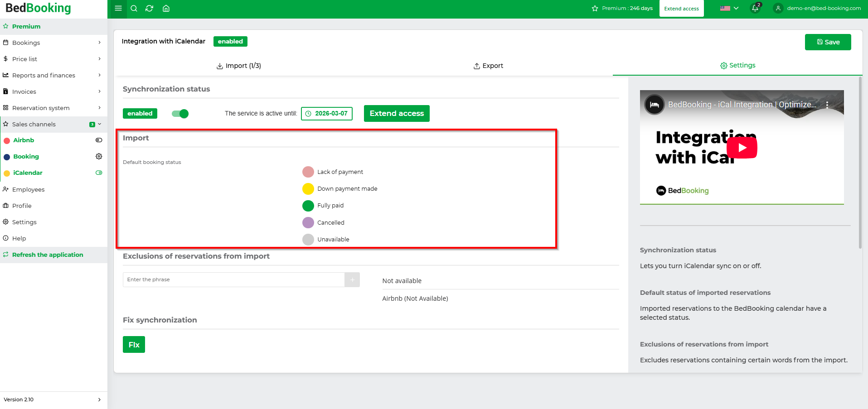Expand the Invoices menu
This screenshot has width=868, height=409.
[53, 91]
